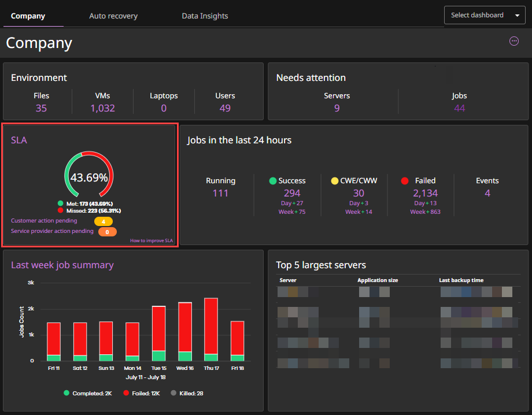Click the green Completed legend swatch

point(66,393)
